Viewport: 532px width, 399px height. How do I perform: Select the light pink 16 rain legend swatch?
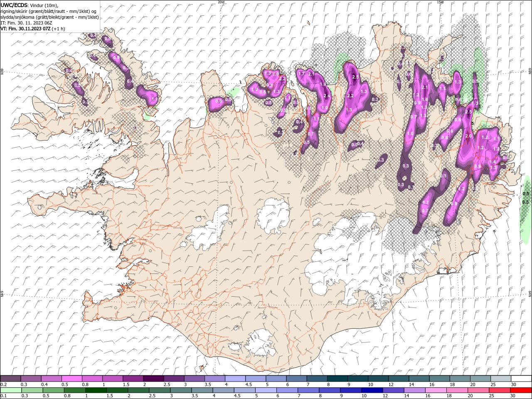click(435, 390)
